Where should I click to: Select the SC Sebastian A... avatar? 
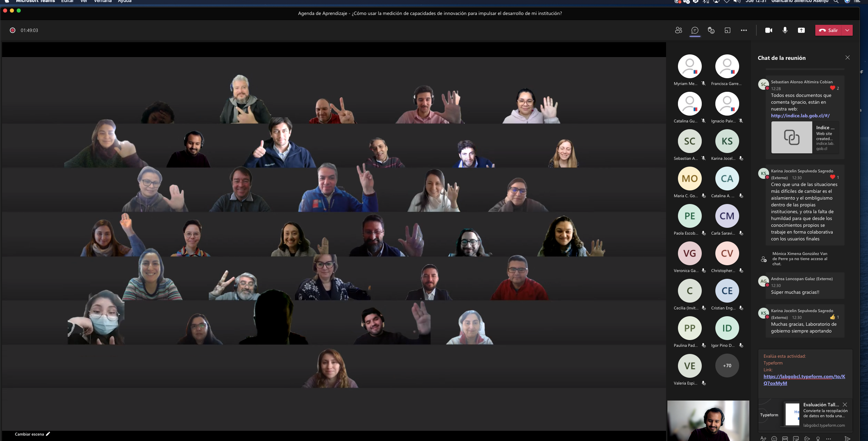click(690, 141)
